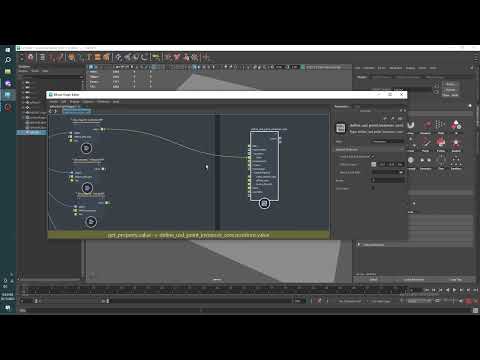Open the Focus menu in the Attribute Editor
This screenshot has height=360, width=480.
coord(382,68)
